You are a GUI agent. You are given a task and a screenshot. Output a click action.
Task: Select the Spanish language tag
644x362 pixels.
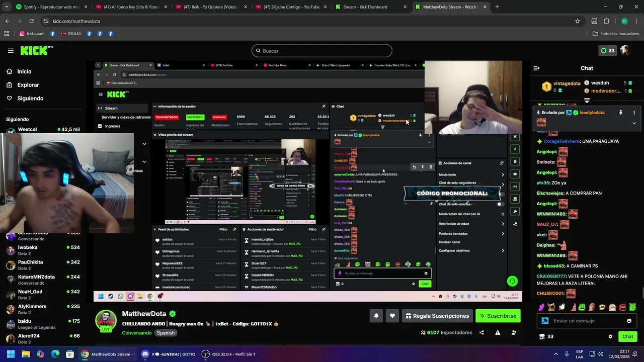pyautogui.click(x=166, y=333)
